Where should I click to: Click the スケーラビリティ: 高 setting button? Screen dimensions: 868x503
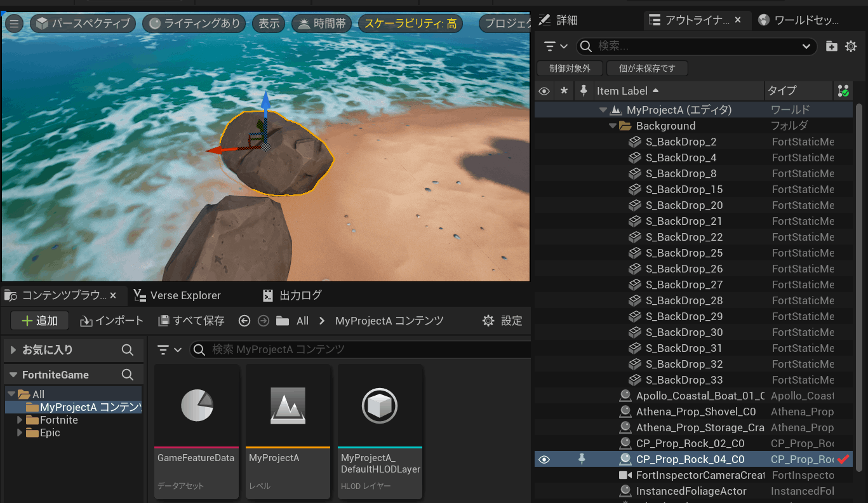(x=410, y=24)
